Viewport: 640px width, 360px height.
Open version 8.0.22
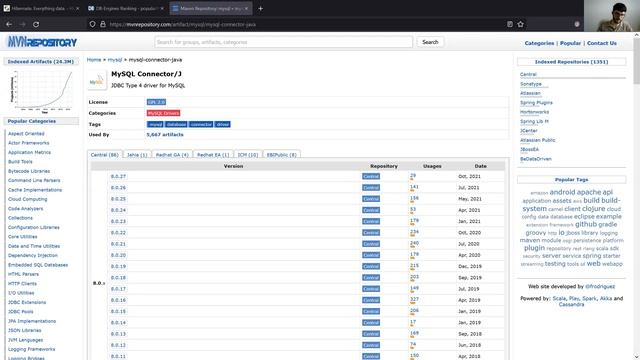(x=118, y=233)
